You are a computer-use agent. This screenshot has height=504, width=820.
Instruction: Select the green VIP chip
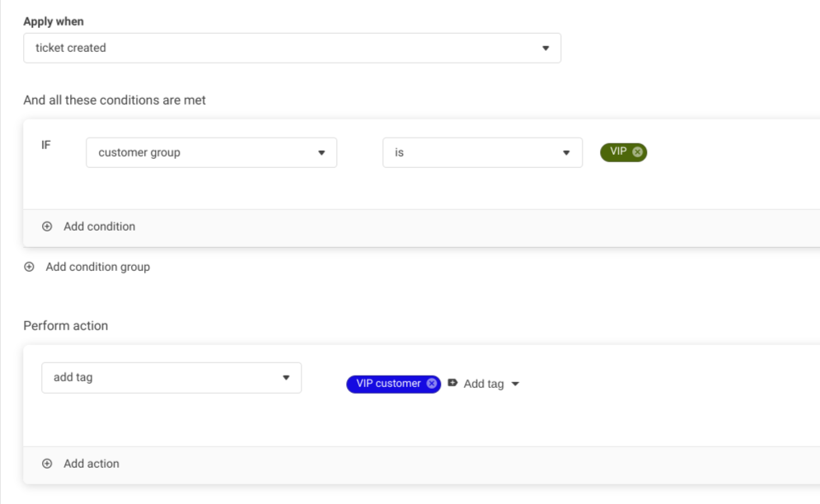click(617, 152)
